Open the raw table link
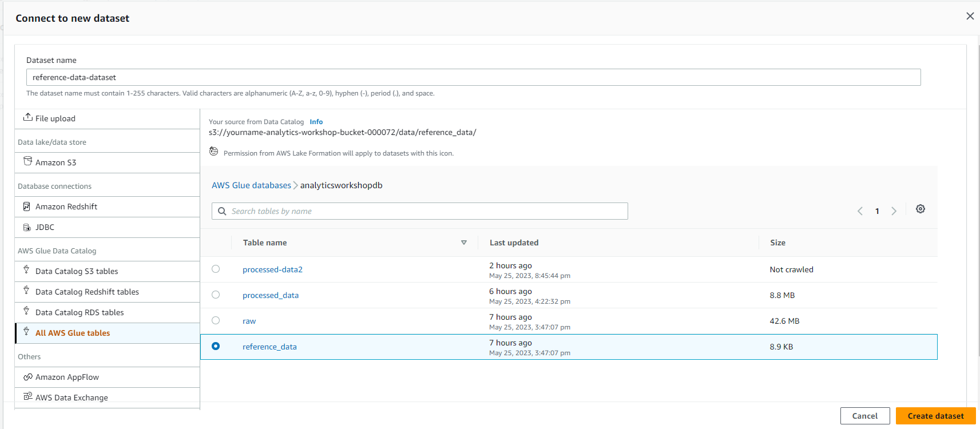This screenshot has height=429, width=980. pyautogui.click(x=249, y=321)
